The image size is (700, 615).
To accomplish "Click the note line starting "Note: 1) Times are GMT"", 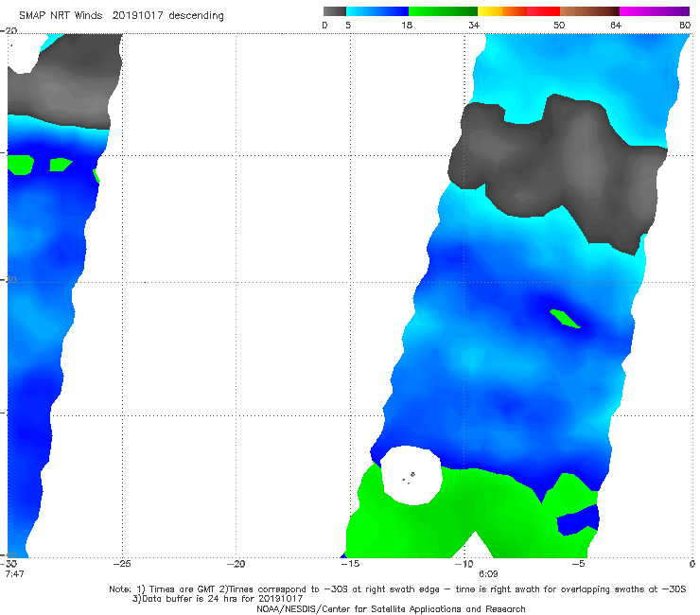I will pos(397,589).
